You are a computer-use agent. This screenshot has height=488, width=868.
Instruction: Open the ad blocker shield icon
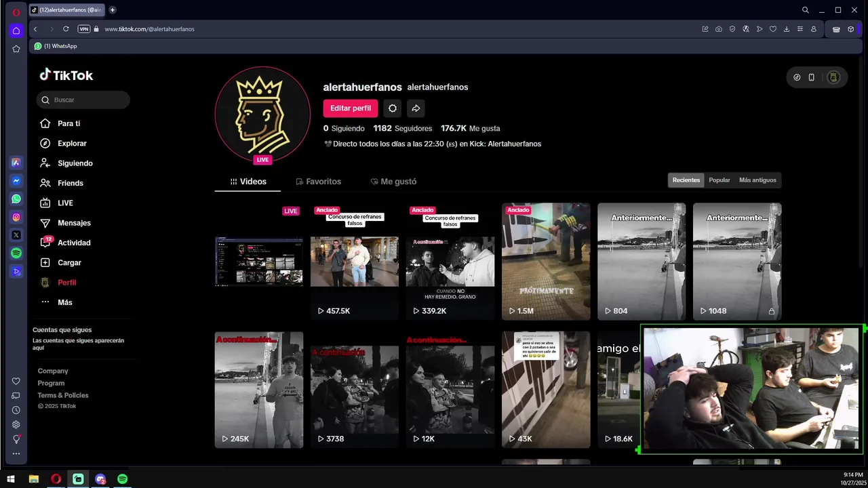[732, 29]
